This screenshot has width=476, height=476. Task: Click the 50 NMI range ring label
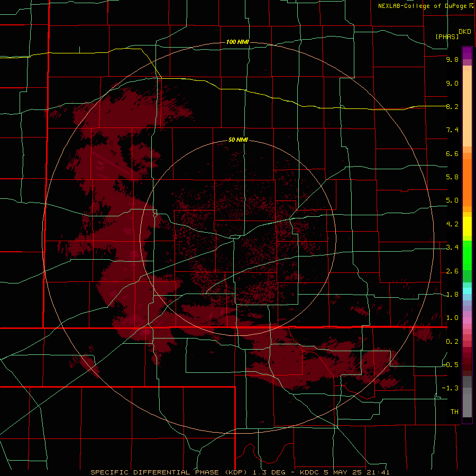pyautogui.click(x=238, y=140)
